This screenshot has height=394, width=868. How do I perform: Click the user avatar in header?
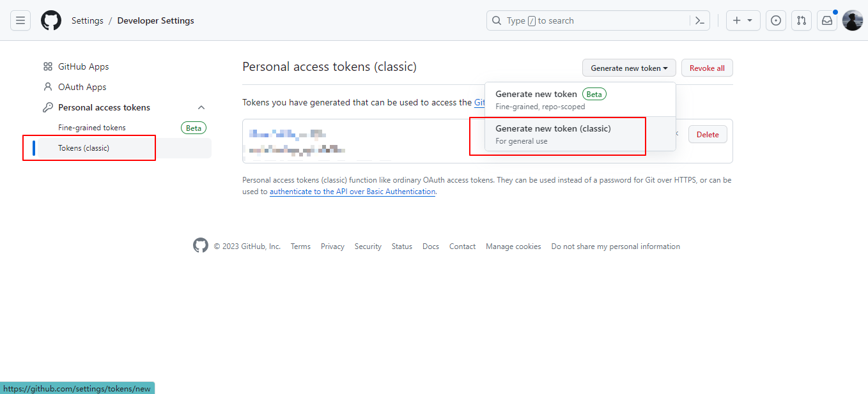(853, 20)
